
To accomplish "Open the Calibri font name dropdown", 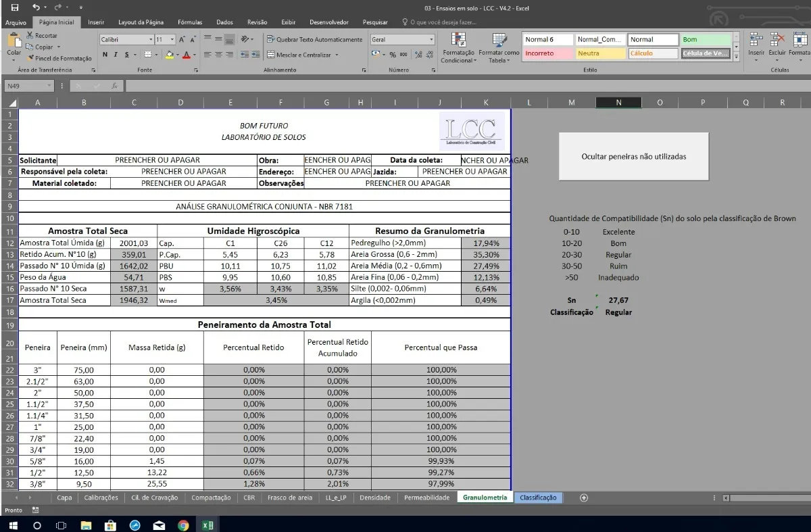I will pyautogui.click(x=150, y=40).
